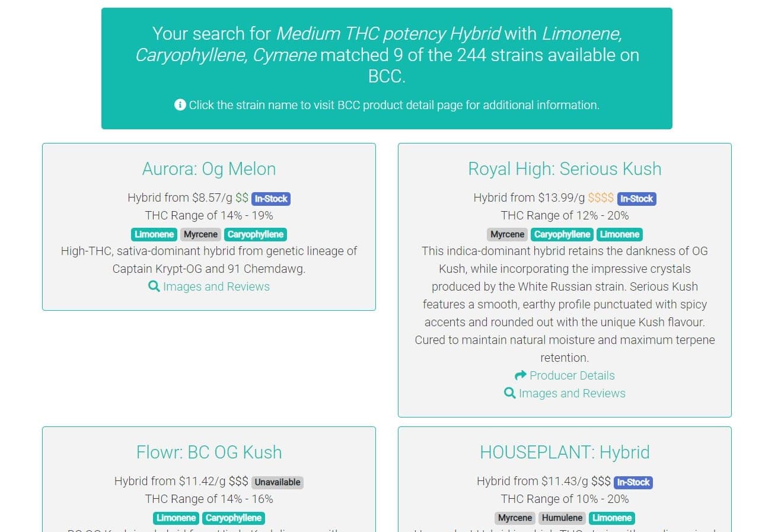Viewport: 781px width, 532px height.
Task: Click the "THC Range of 12% - 20%" text
Action: (x=565, y=216)
